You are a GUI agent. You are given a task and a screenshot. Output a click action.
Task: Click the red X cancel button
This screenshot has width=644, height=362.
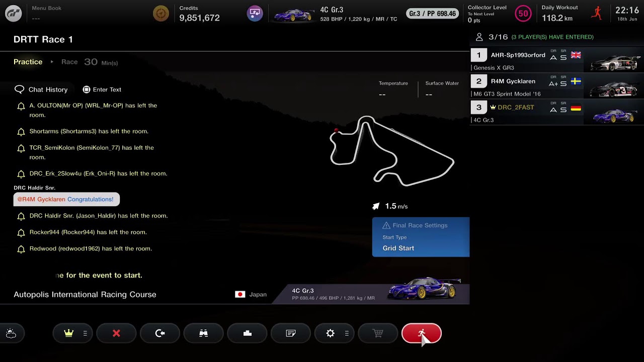(x=116, y=333)
